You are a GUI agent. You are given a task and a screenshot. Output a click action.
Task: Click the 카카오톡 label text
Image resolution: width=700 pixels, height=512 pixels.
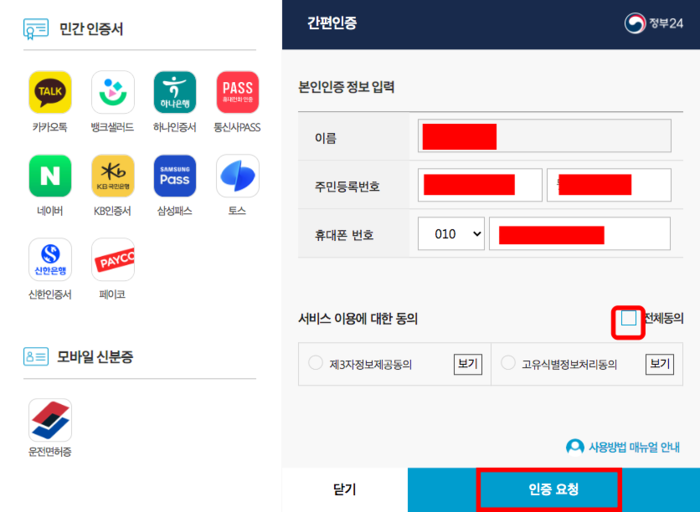tap(50, 127)
